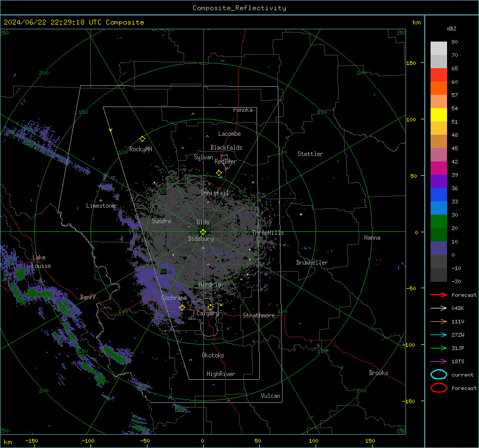This screenshot has height=448, width=479.
Task: Click the Calgary city label
Action: coord(208,313)
